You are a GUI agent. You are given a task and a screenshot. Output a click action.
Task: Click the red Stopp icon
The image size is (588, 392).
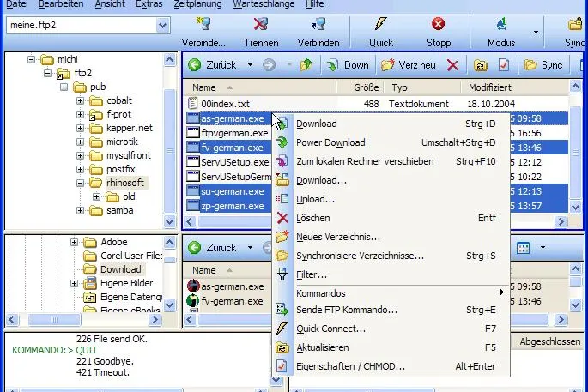[x=438, y=24]
